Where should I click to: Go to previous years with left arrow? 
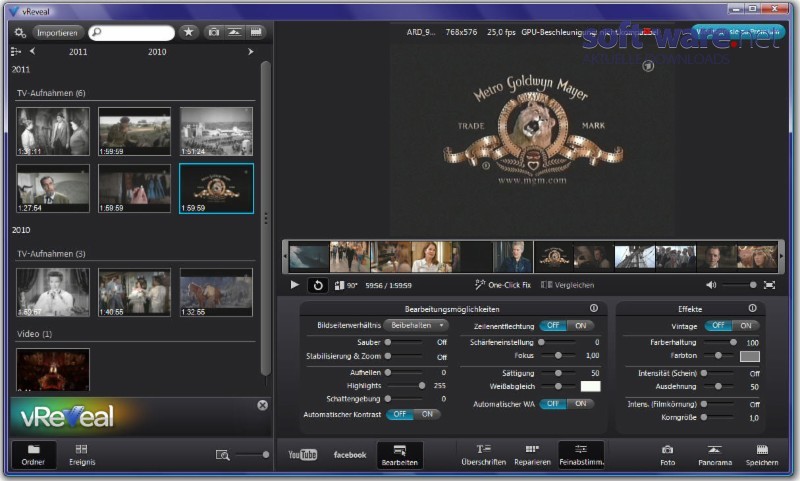point(33,51)
